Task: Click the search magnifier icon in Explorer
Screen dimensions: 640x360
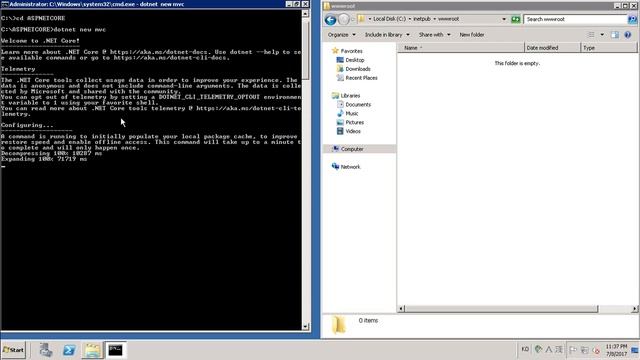Action: pyautogui.click(x=632, y=19)
